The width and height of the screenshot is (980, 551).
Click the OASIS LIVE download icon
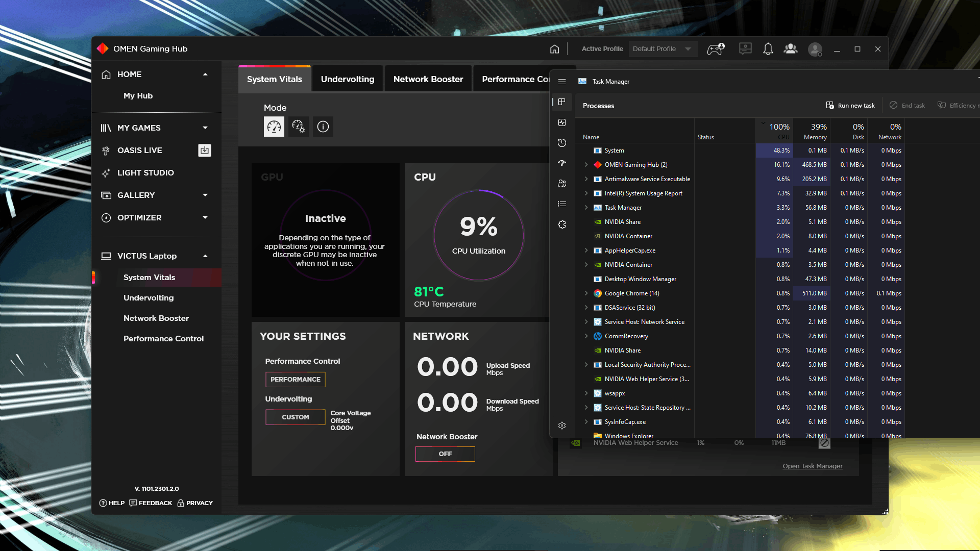(x=205, y=151)
